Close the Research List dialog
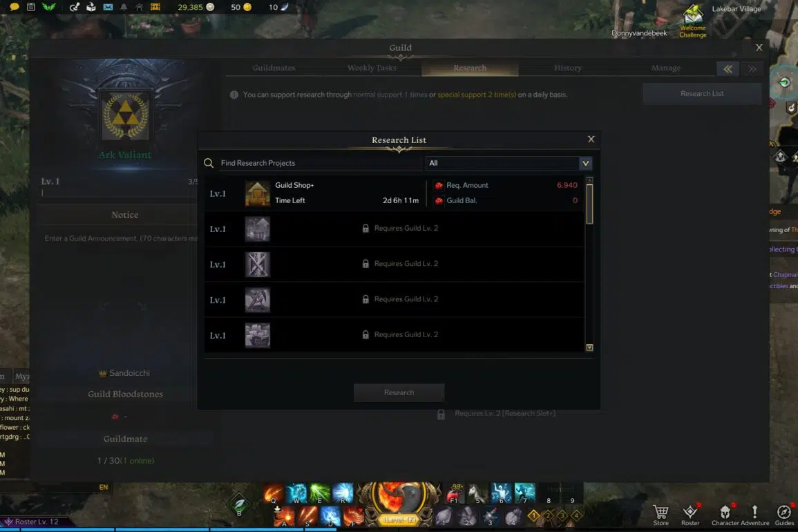 point(591,139)
